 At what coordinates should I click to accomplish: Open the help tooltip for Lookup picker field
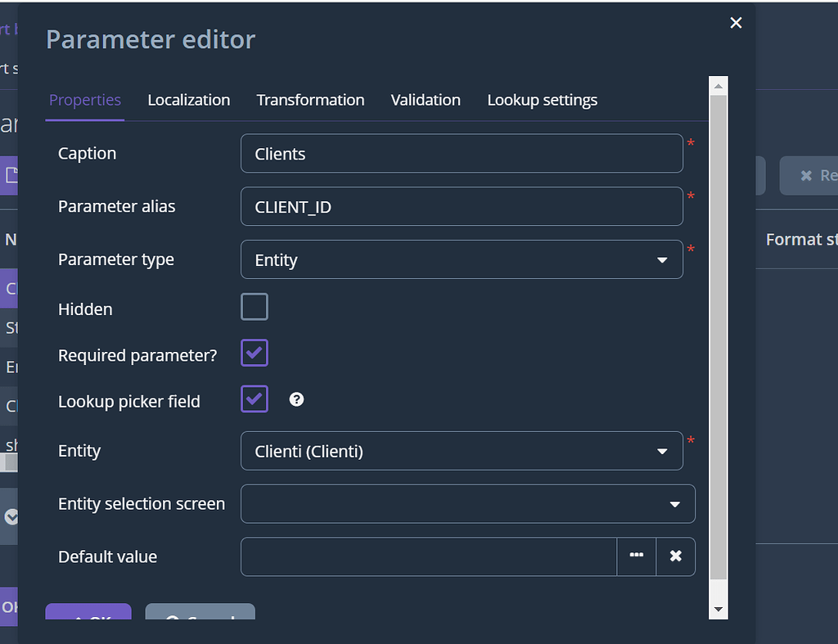coord(296,399)
